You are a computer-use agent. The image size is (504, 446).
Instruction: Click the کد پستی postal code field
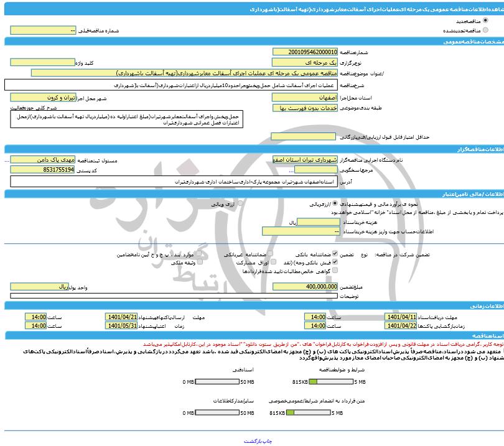point(43,169)
